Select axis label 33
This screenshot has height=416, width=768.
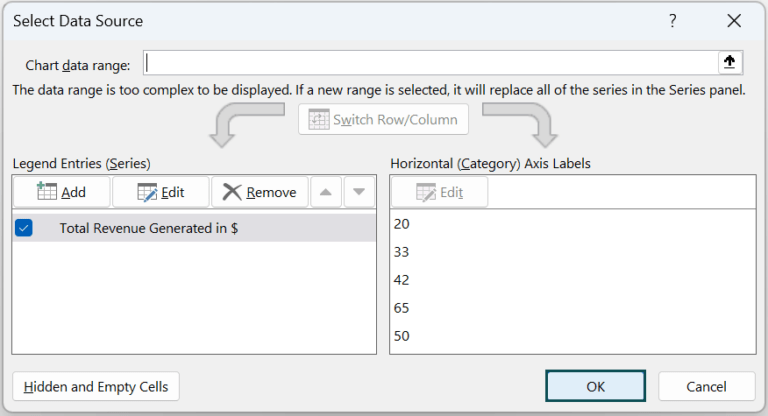402,252
